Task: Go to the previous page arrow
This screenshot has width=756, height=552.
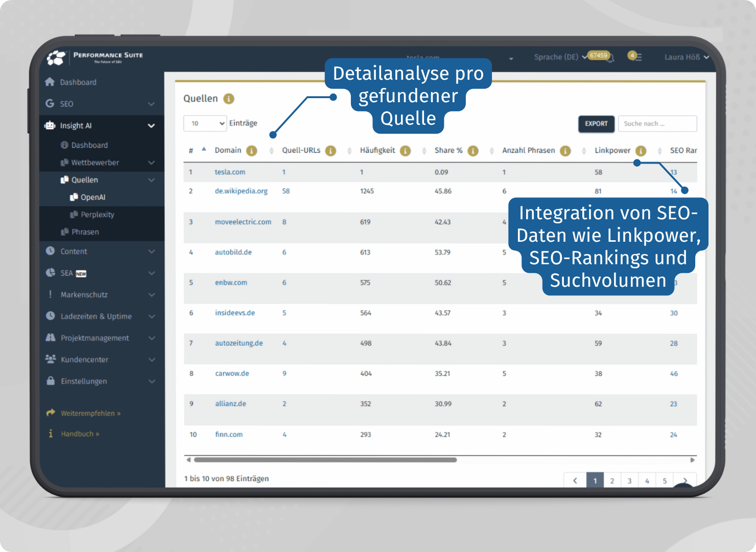Action: point(575,480)
